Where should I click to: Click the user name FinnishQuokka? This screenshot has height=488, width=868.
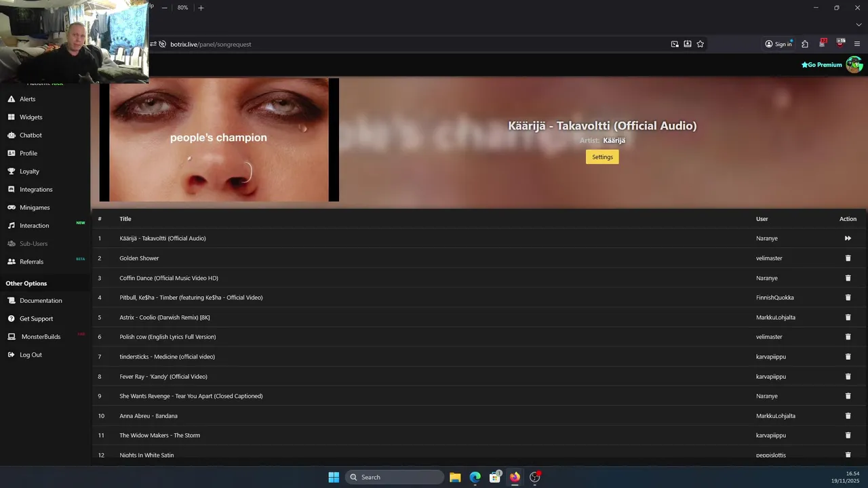(775, 298)
